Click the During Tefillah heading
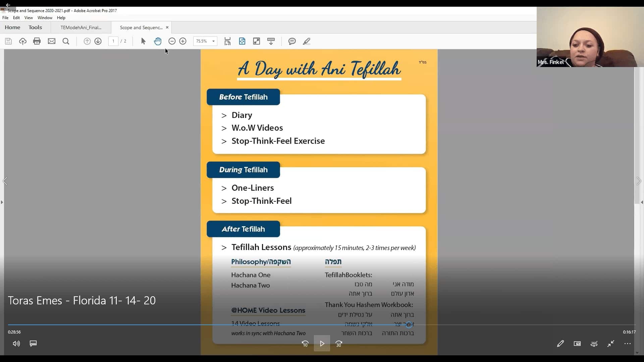Image resolution: width=644 pixels, height=362 pixels. coord(243,170)
